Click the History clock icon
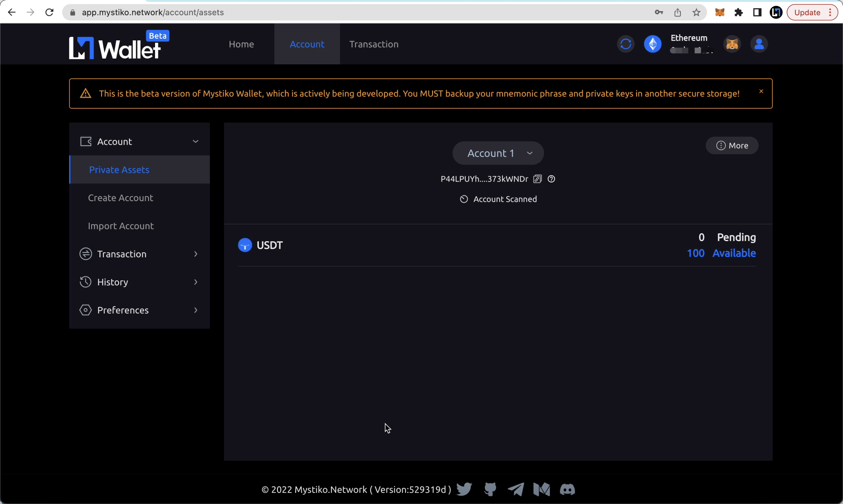Screen dimensions: 843x504 pos(86,282)
